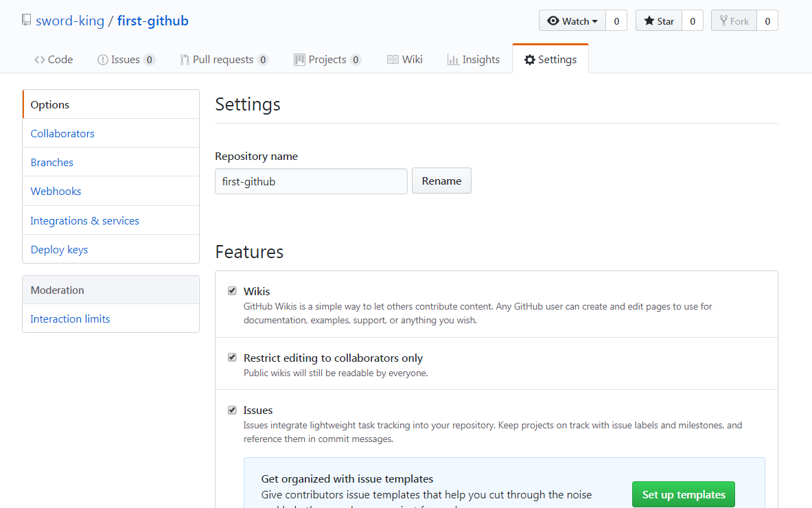The width and height of the screenshot is (812, 508).
Task: Toggle the Wikis feature checkbox
Action: [232, 290]
